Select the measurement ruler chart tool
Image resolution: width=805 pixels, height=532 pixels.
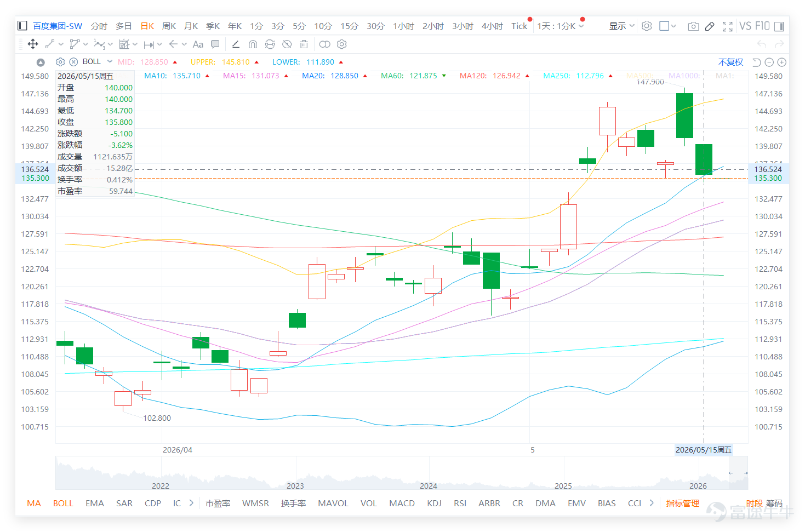[124, 44]
